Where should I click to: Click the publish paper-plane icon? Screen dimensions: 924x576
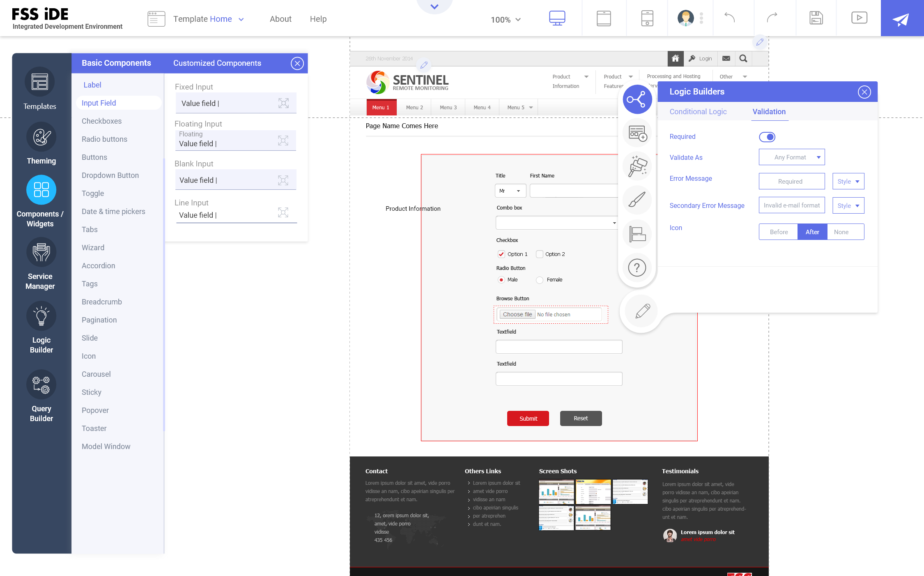901,18
